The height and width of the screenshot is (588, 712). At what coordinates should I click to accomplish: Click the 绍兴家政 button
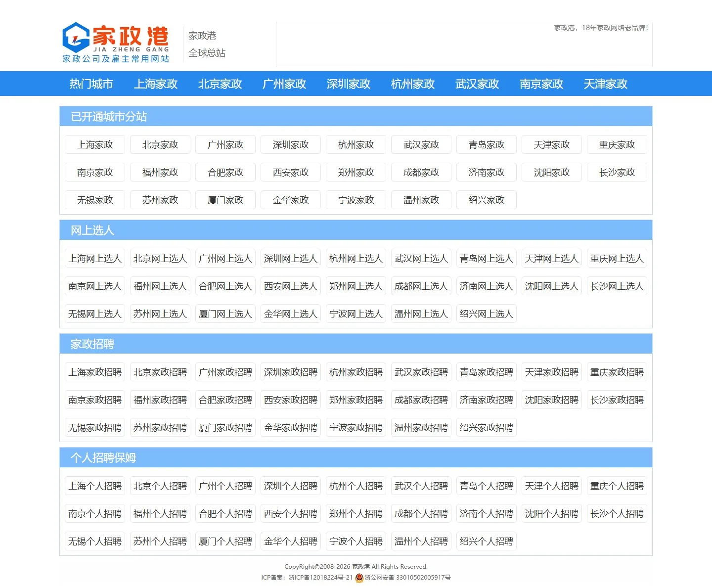click(x=487, y=200)
